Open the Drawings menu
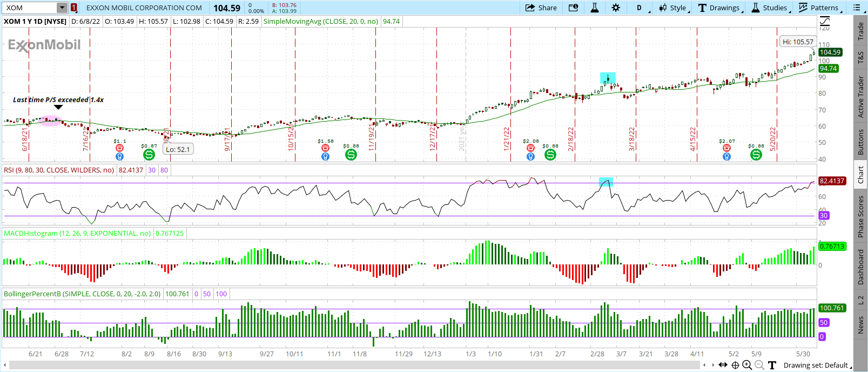This screenshot has height=372, width=868. click(x=719, y=8)
